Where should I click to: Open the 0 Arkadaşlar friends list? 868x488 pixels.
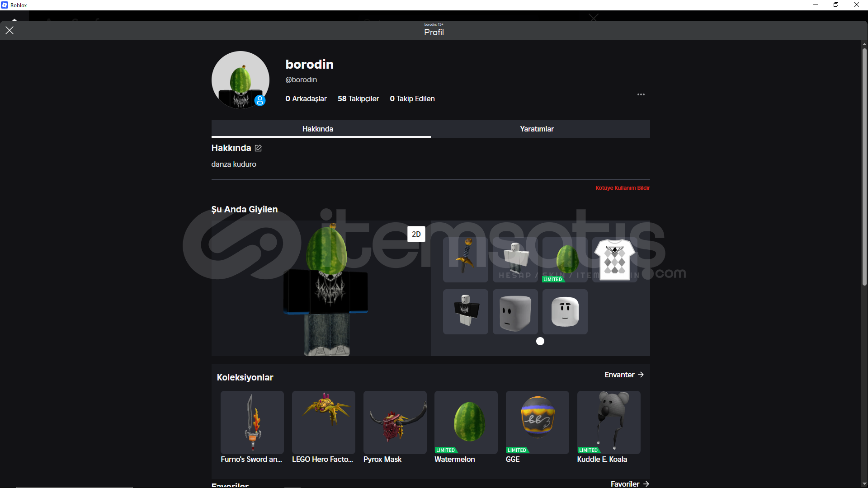(x=306, y=99)
